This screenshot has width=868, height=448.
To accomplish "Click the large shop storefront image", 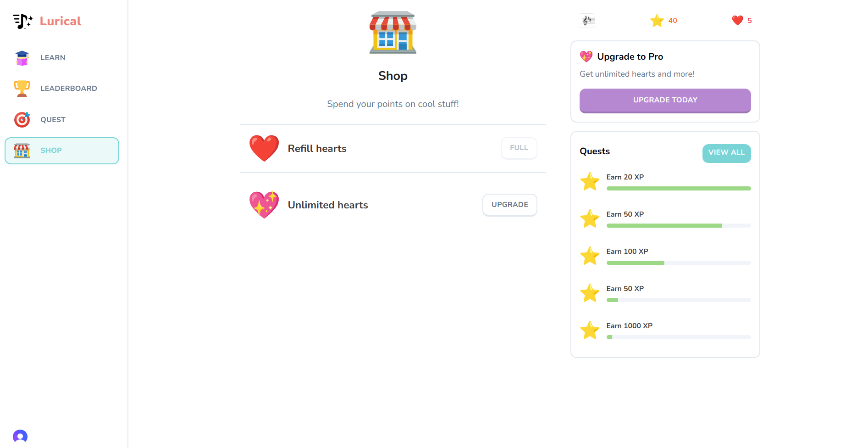I will (x=393, y=33).
